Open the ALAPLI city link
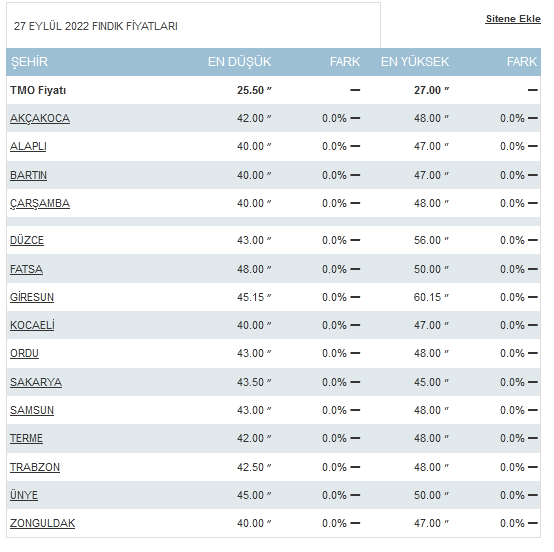This screenshot has width=554, height=552. coord(28,146)
